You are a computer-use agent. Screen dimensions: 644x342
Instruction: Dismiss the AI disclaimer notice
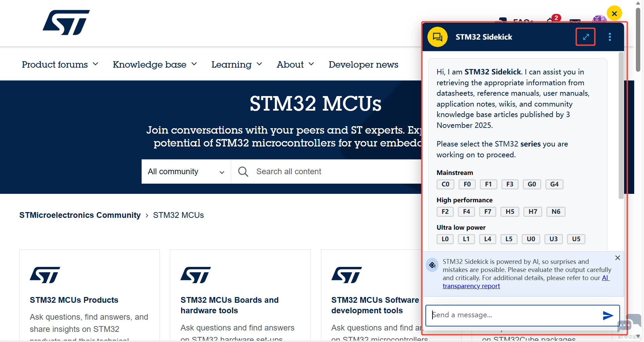(x=617, y=258)
